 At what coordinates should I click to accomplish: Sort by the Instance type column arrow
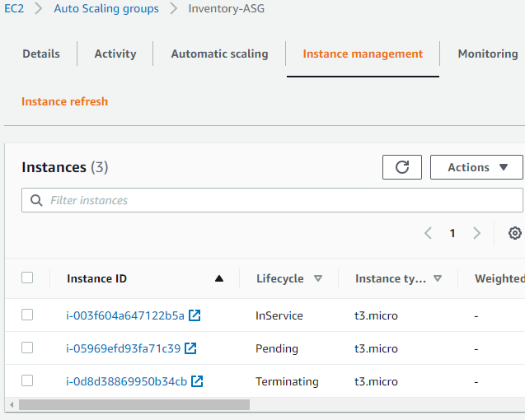pyautogui.click(x=438, y=278)
